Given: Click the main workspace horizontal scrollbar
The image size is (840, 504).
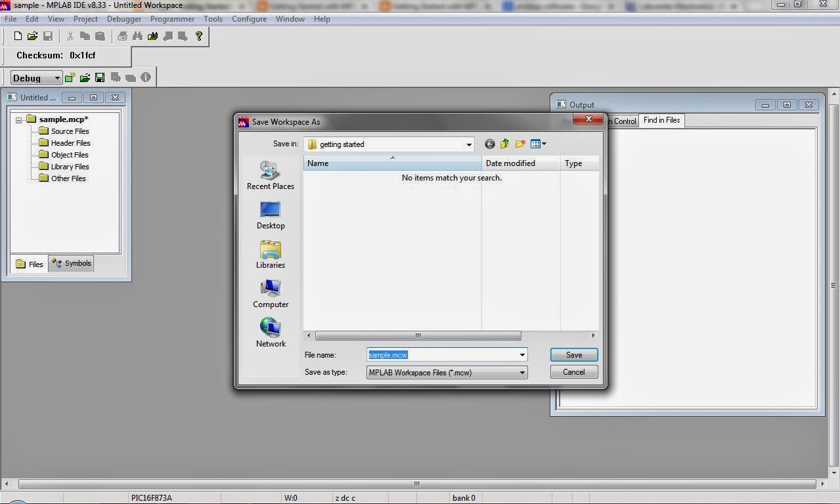Looking at the screenshot, I should click(416, 484).
